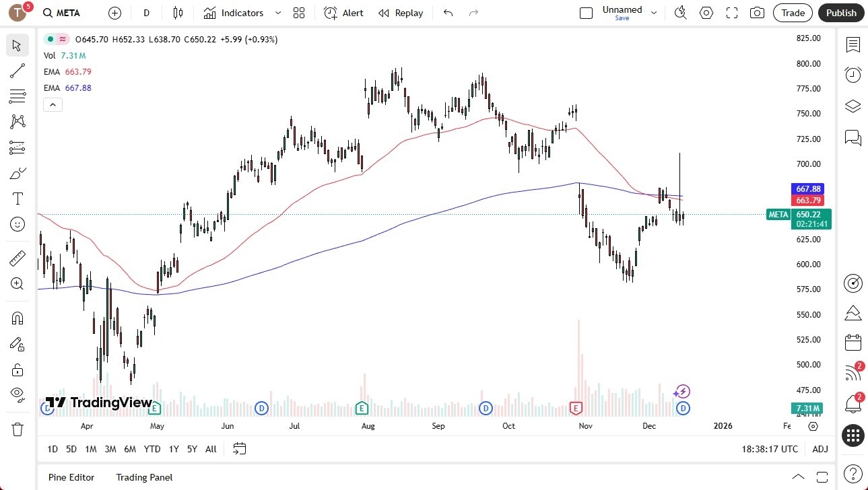The height and width of the screenshot is (490, 868).
Task: Click the META symbol search field
Action: tap(68, 13)
